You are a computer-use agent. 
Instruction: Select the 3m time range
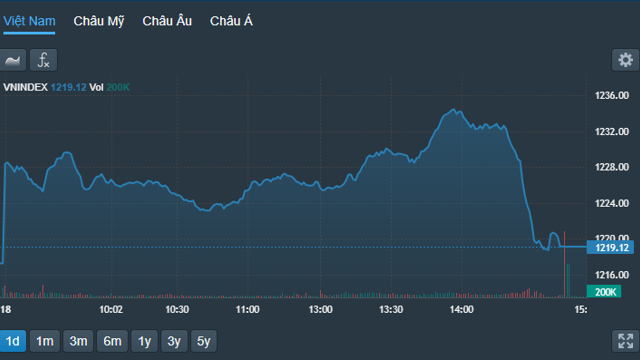[78, 341]
